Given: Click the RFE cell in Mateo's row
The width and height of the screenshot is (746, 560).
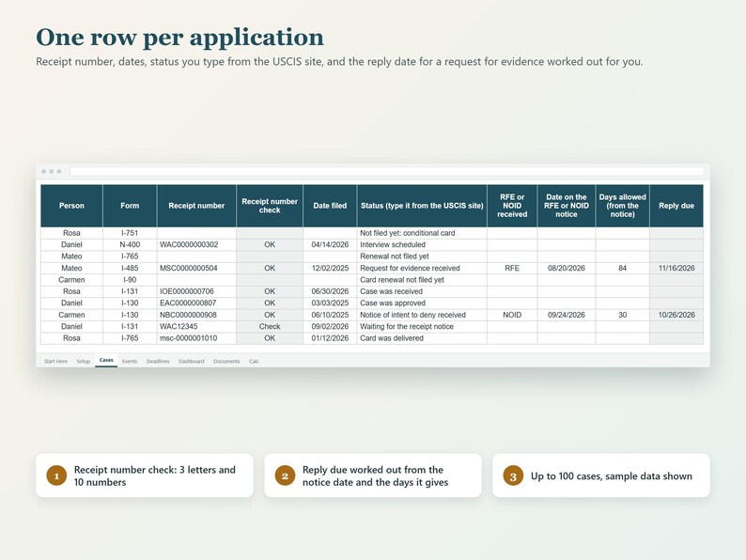Looking at the screenshot, I should coord(512,268).
